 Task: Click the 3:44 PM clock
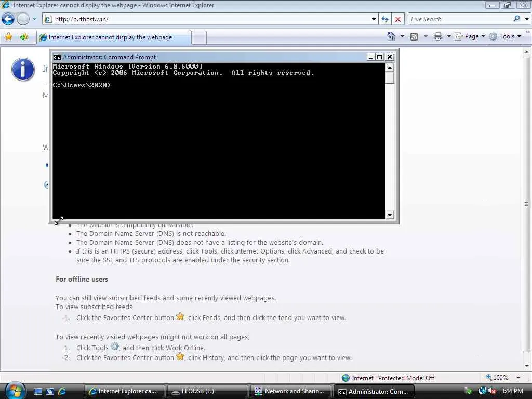(512, 391)
